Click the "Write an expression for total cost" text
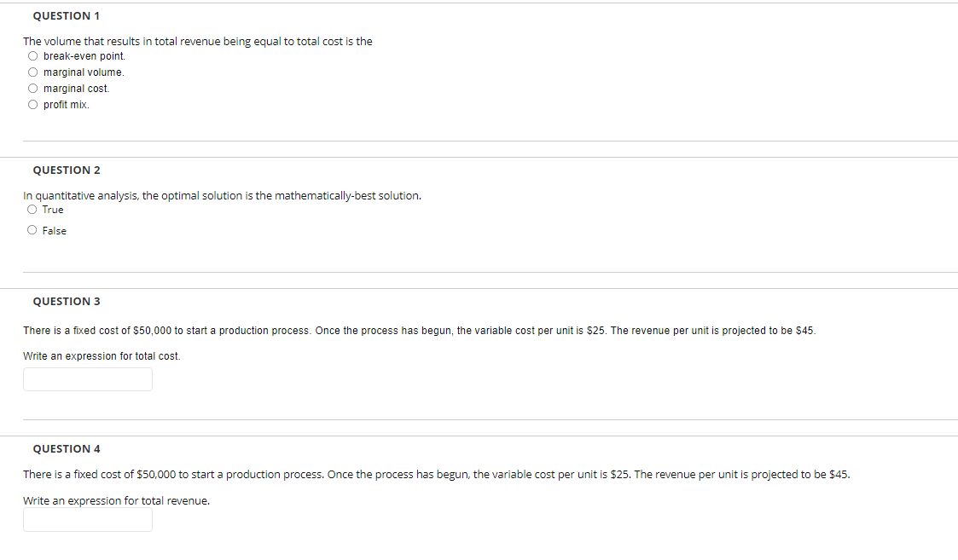 (102, 356)
